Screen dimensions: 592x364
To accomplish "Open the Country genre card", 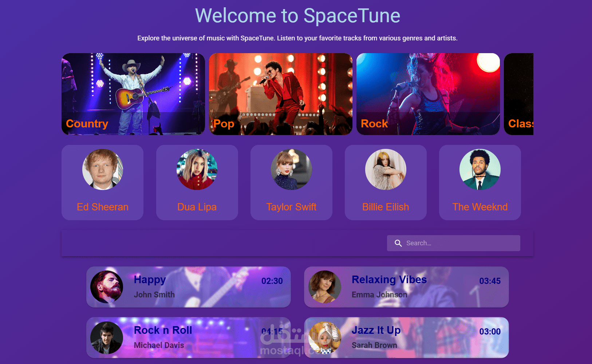I will [133, 94].
